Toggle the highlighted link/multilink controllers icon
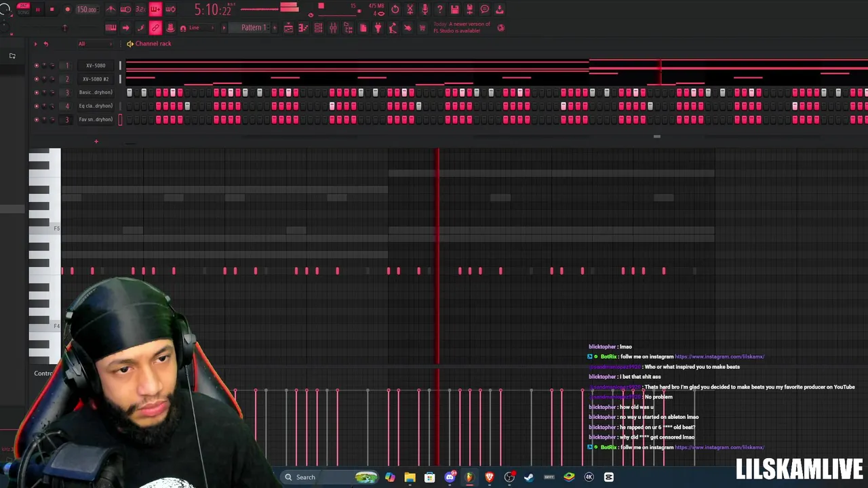This screenshot has height=488, width=868. pyautogui.click(x=155, y=28)
